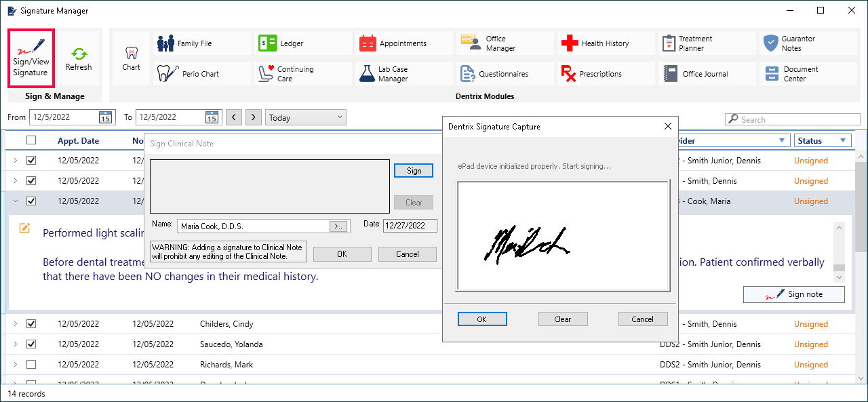Open Continuing Care module
868x402 pixels.
click(x=303, y=74)
